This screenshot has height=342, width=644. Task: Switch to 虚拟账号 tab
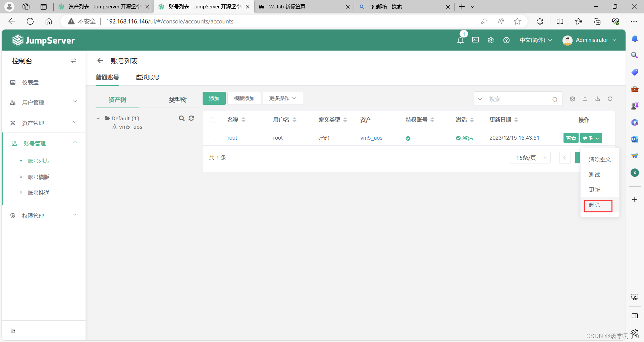(148, 77)
